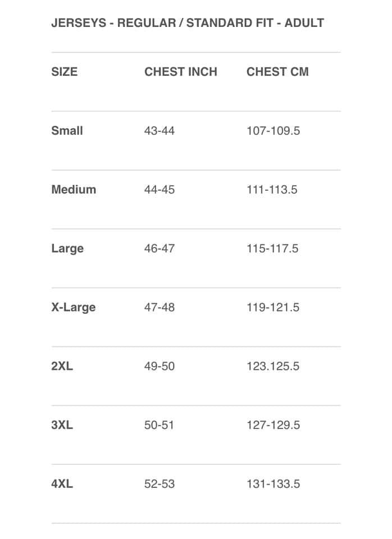Click the Large size row label
The image size is (392, 539).
tap(67, 249)
